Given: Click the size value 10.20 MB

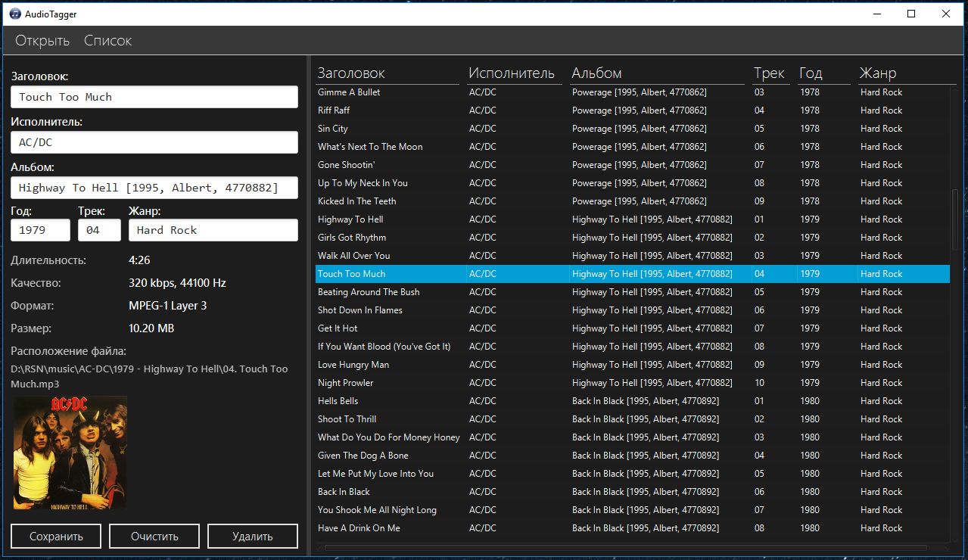Looking at the screenshot, I should pos(152,328).
